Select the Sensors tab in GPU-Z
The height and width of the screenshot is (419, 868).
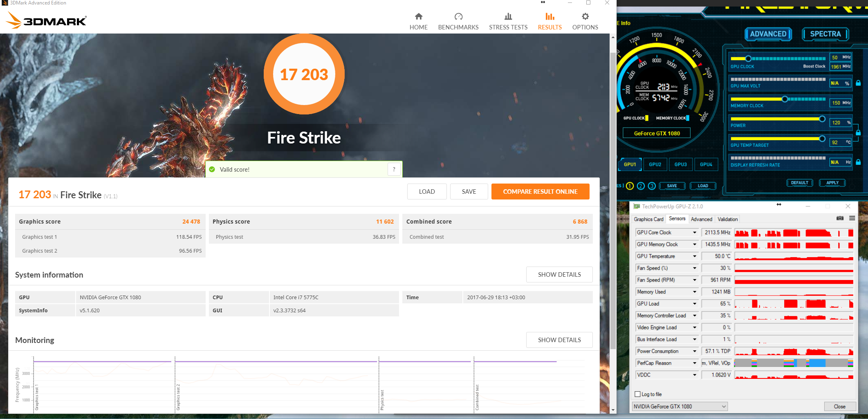point(677,219)
